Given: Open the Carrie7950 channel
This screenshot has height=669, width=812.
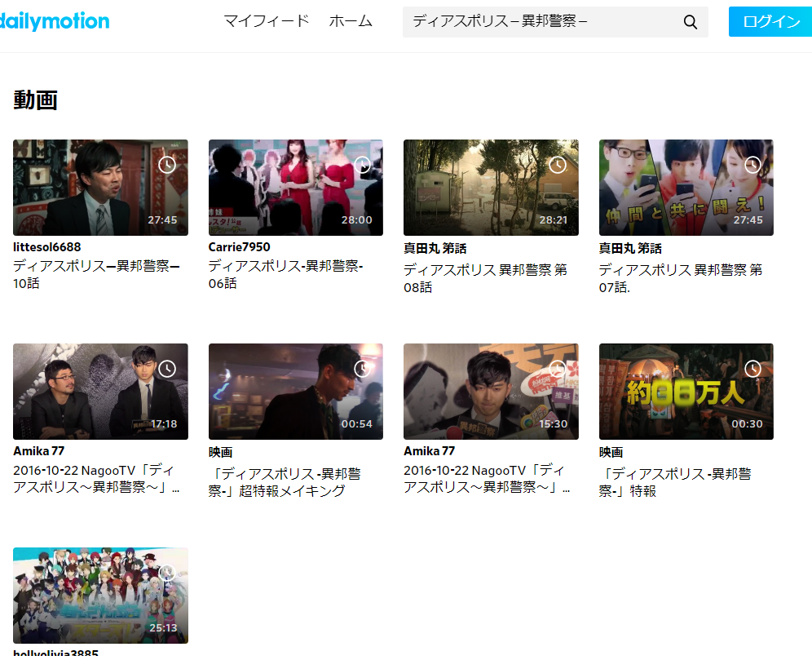Looking at the screenshot, I should tap(239, 247).
